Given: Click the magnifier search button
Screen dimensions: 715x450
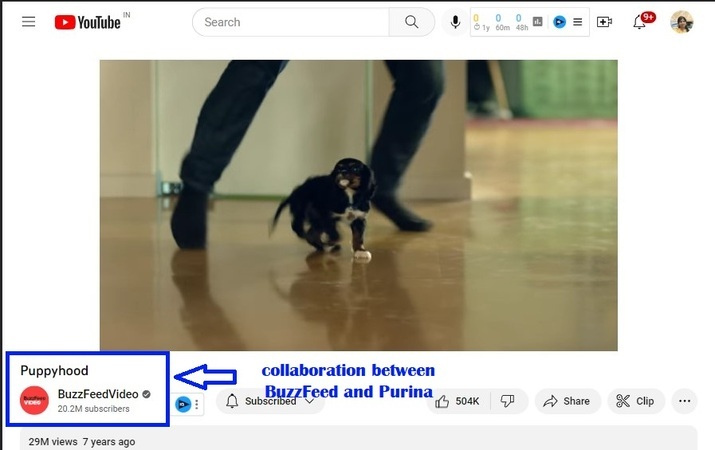Looking at the screenshot, I should [411, 22].
